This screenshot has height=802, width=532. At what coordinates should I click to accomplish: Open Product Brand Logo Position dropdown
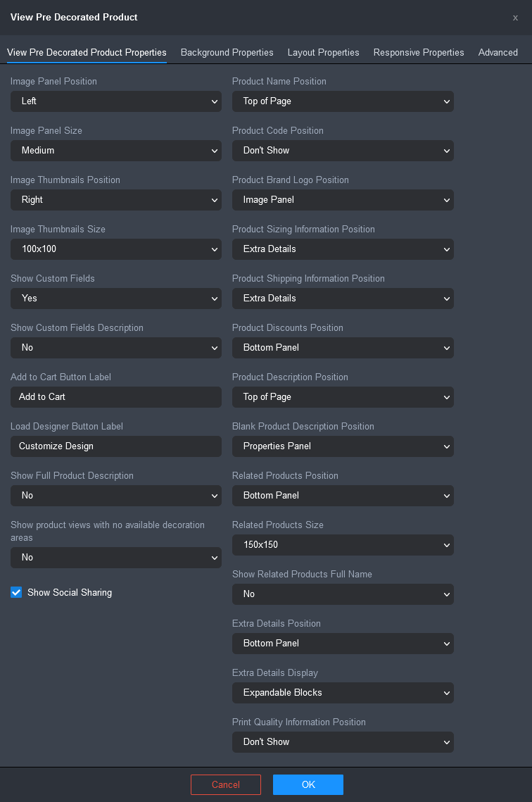click(x=343, y=200)
